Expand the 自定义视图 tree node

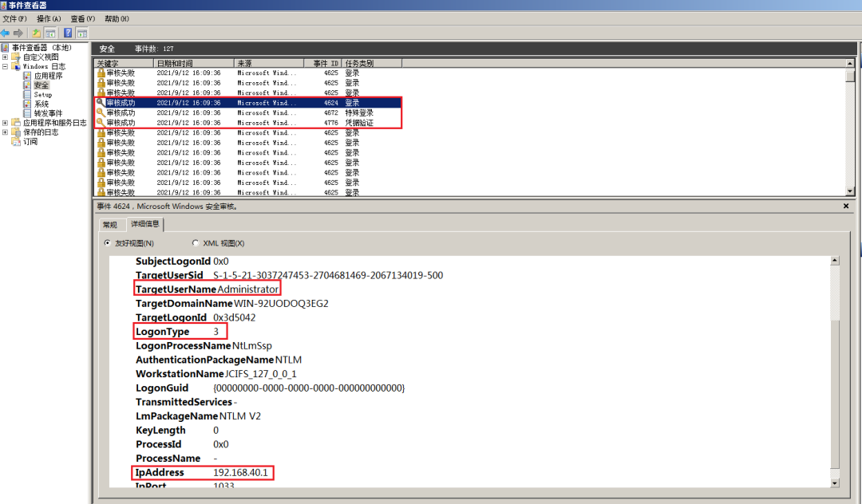pos(5,57)
